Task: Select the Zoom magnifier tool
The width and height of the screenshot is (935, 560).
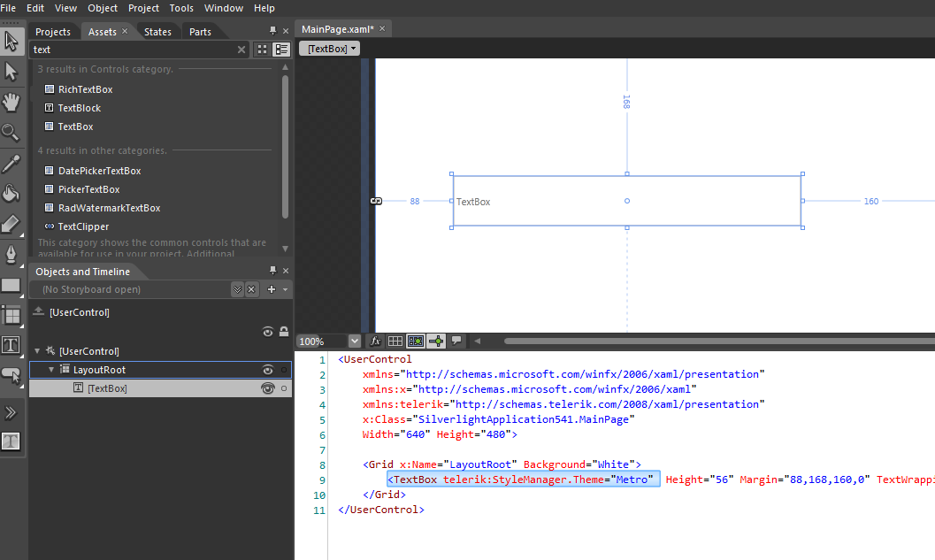Action: pyautogui.click(x=11, y=133)
